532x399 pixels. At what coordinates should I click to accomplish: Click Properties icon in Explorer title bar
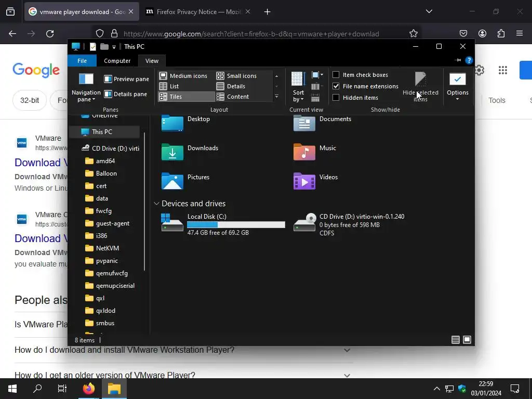(93, 47)
